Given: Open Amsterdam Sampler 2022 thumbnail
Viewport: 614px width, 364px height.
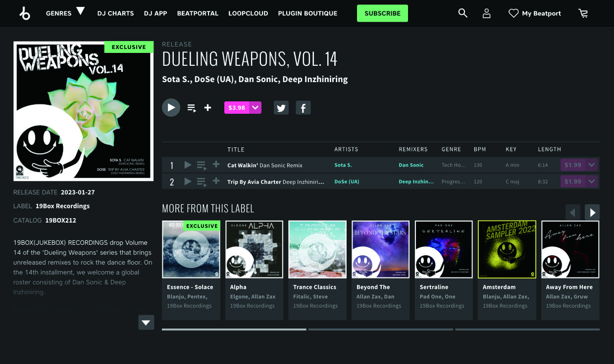Looking at the screenshot, I should (507, 249).
